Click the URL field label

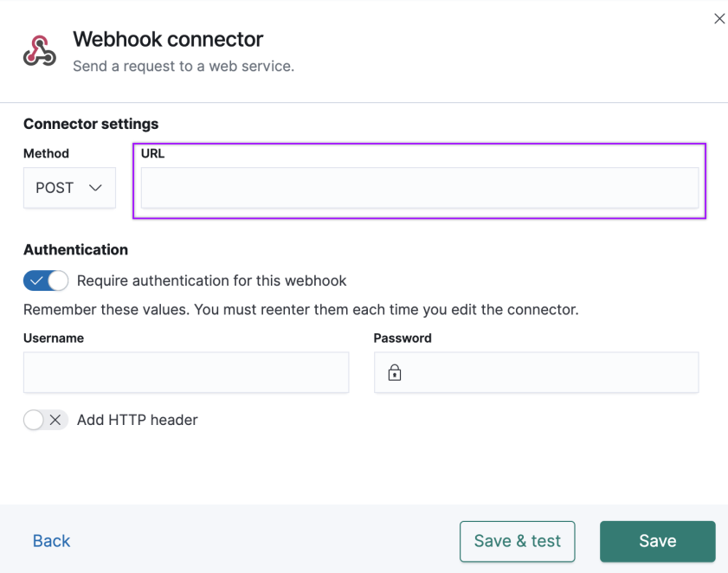(152, 153)
